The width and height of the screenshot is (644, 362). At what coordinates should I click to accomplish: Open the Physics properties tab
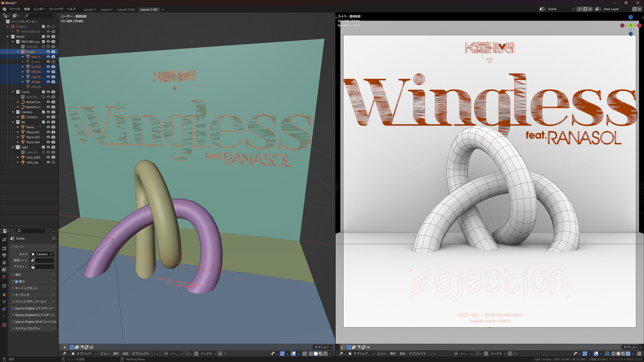4,302
